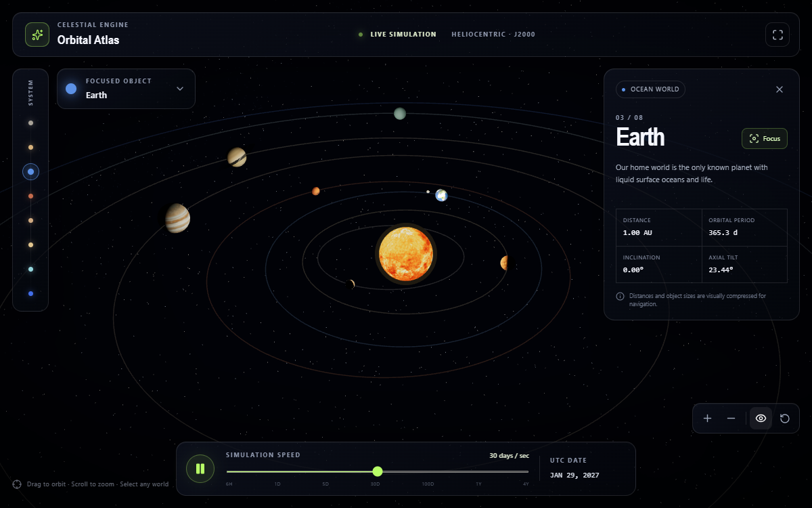812x508 pixels.
Task: Select the cyan Uranus dot in system sidebar
Action: click(30, 270)
